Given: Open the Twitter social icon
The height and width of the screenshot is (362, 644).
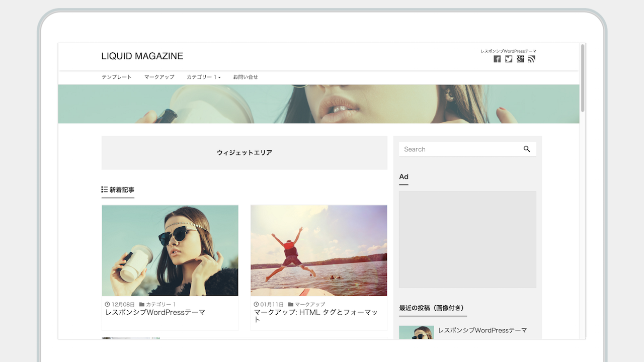Looking at the screenshot, I should click(x=509, y=59).
